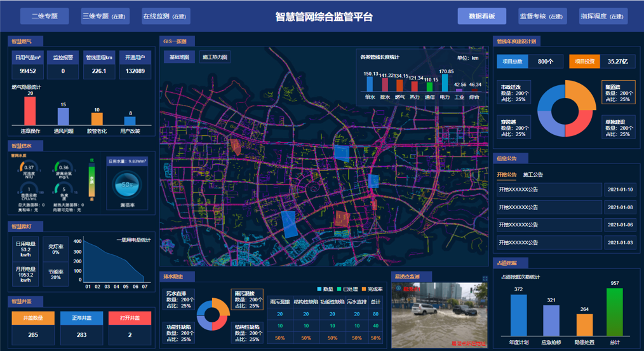
Task: Click the 浑浊度 NTU gauge icon
Action: click(29, 168)
